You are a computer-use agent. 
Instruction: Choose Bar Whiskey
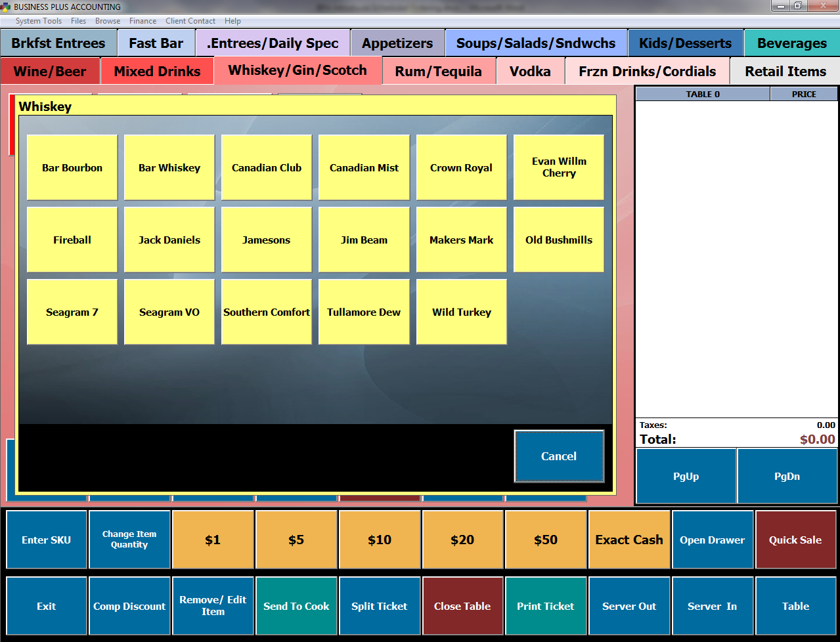point(169,167)
